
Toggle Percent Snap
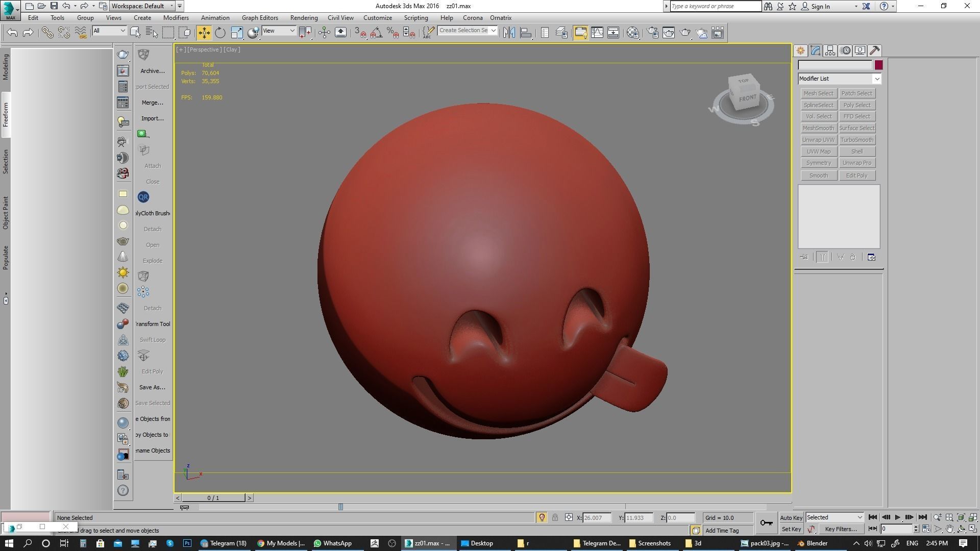tap(393, 33)
